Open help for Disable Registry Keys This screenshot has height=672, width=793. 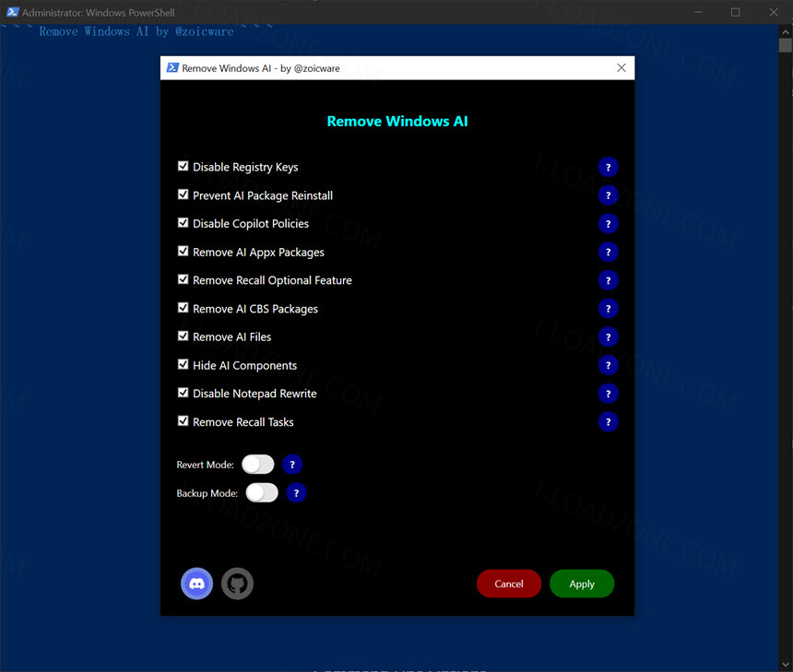608,168
